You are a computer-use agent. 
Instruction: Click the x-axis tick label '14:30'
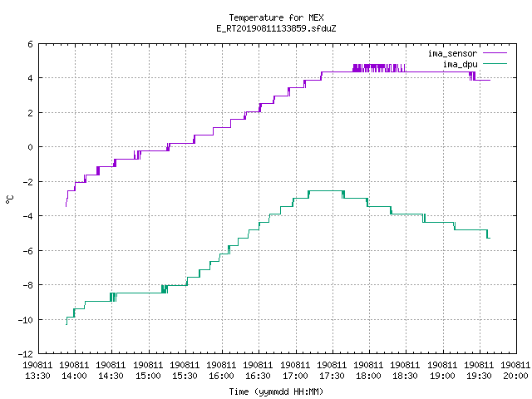[111, 376]
